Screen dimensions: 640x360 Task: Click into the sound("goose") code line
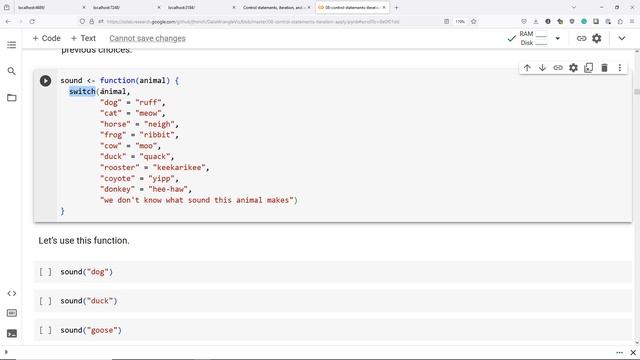point(91,330)
